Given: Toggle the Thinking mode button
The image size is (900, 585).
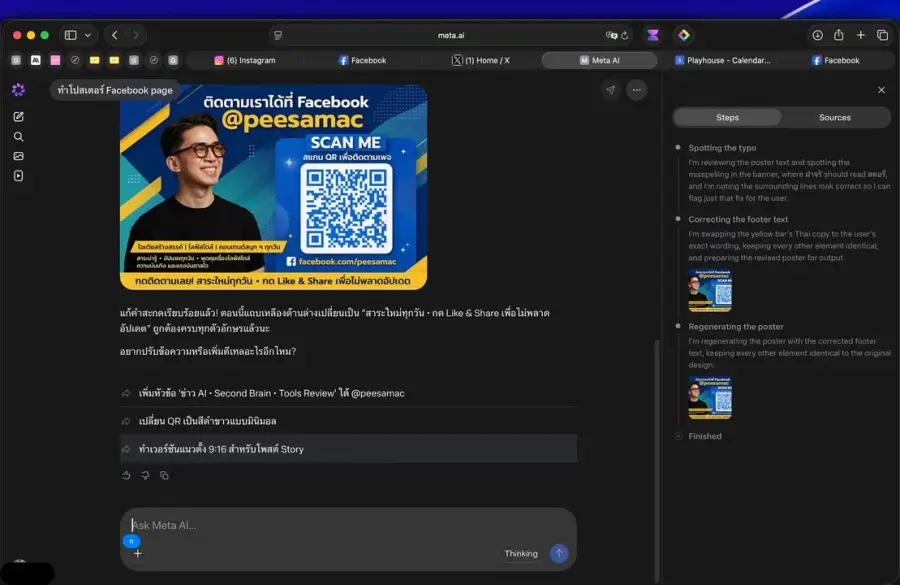Looking at the screenshot, I should [x=521, y=553].
